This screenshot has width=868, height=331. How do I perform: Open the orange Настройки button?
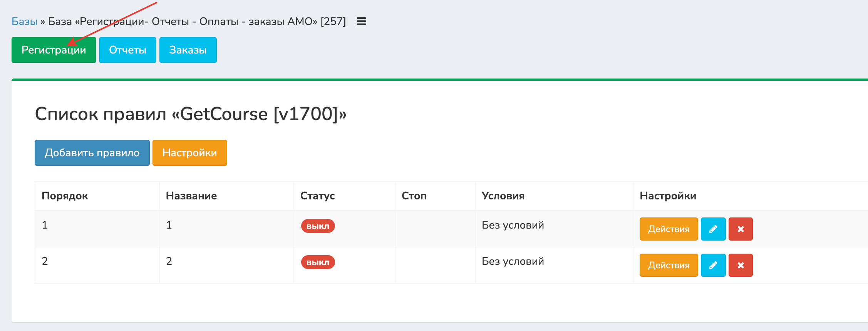click(x=189, y=153)
